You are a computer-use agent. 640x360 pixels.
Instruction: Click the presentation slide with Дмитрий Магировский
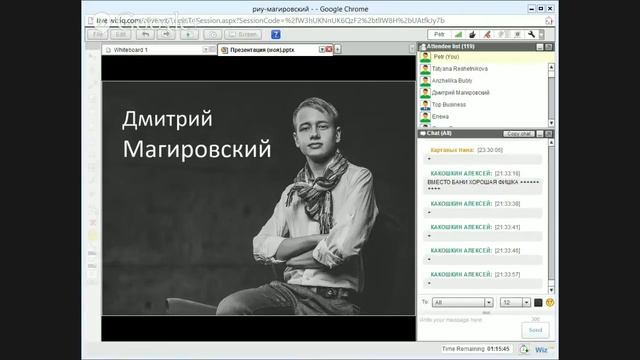pyautogui.click(x=258, y=198)
